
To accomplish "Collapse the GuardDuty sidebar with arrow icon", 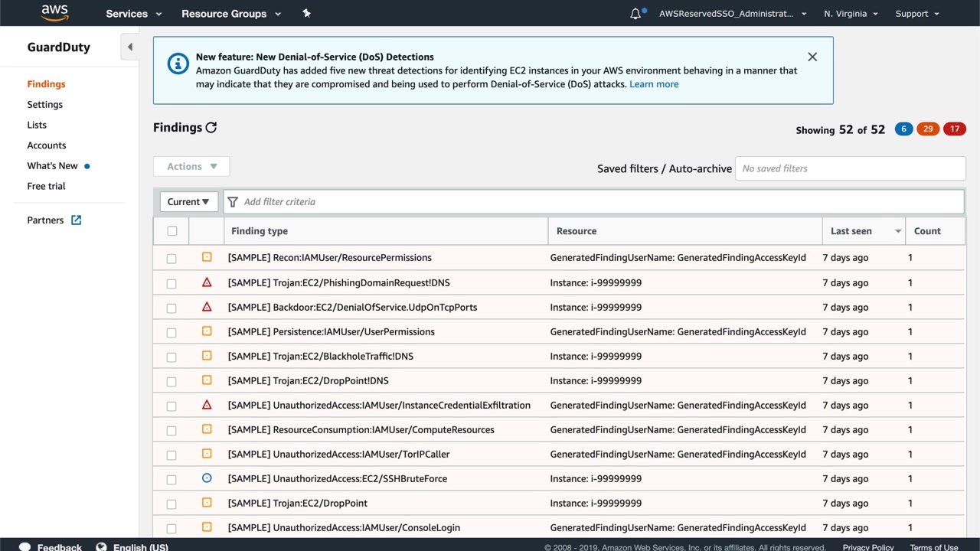I will (129, 47).
